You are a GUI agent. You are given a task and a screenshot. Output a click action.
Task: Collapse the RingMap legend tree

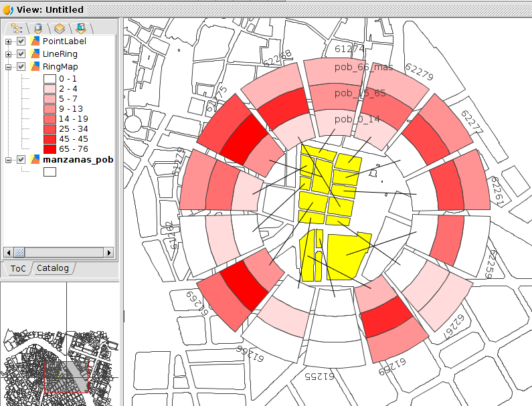[9, 67]
